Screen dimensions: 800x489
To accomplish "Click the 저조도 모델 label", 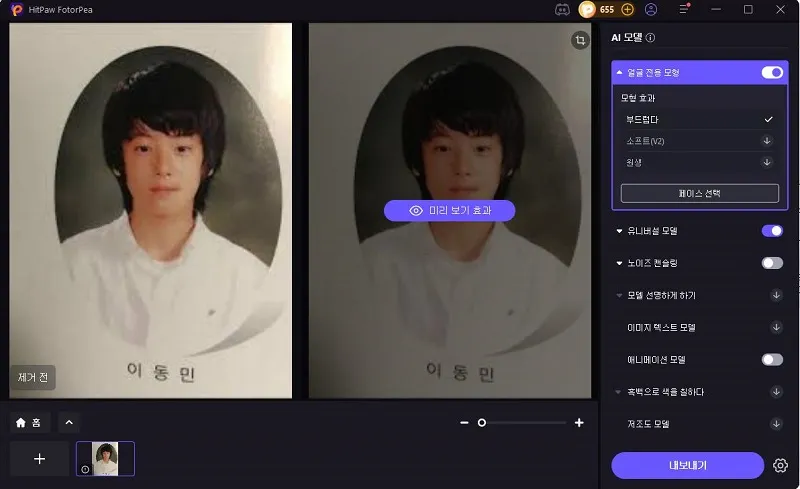I will coord(648,424).
